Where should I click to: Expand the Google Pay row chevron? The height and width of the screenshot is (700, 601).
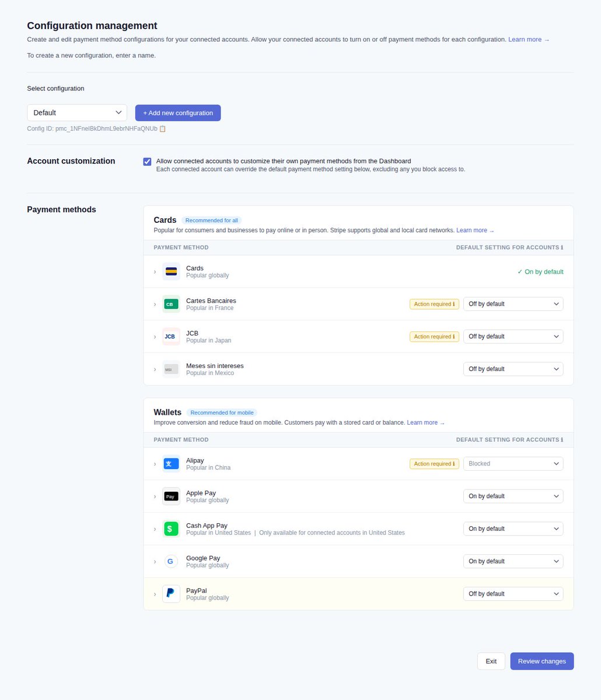[155, 562]
